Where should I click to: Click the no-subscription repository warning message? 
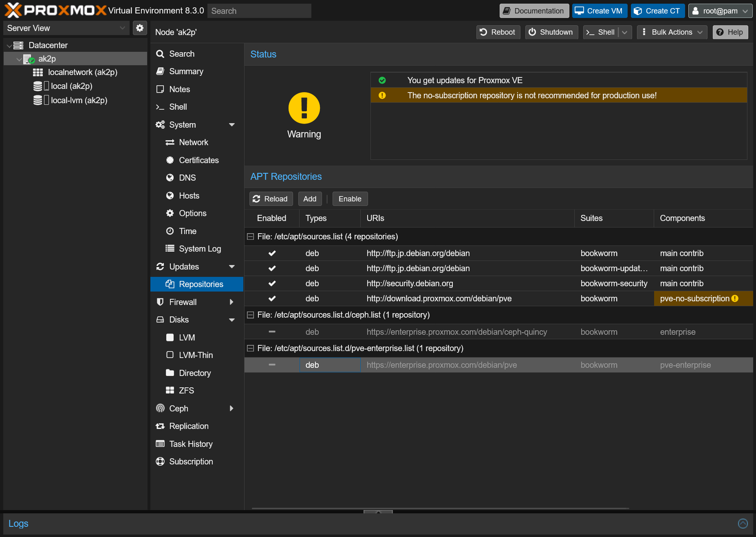coord(559,95)
